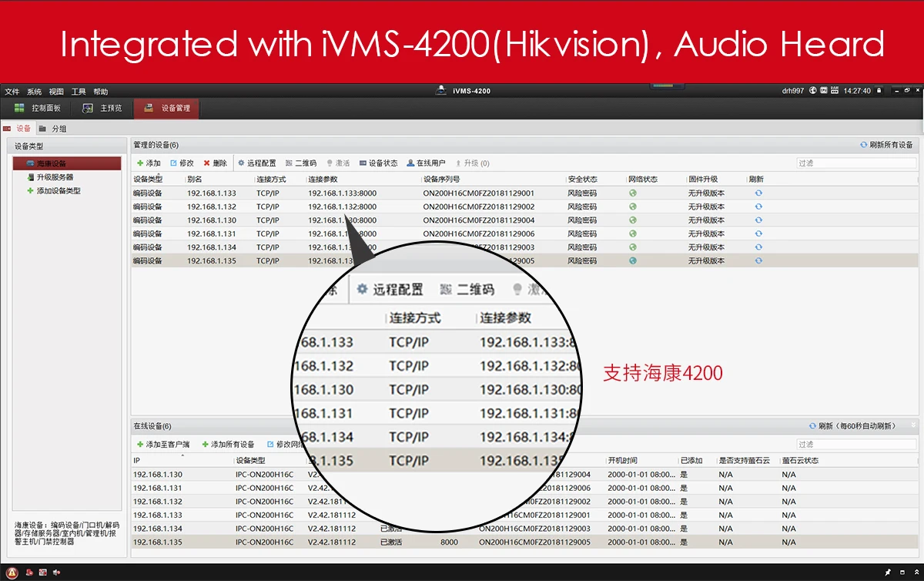Click the 修改 device button

point(182,163)
